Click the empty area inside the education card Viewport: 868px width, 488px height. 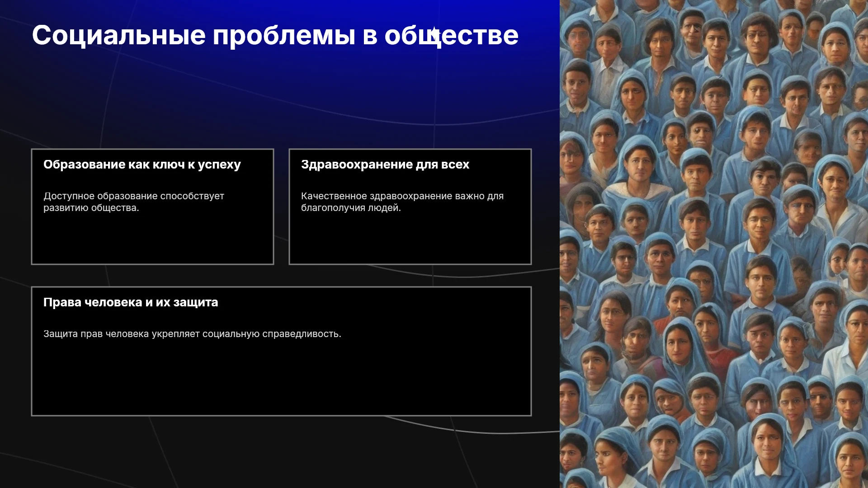tap(152, 239)
